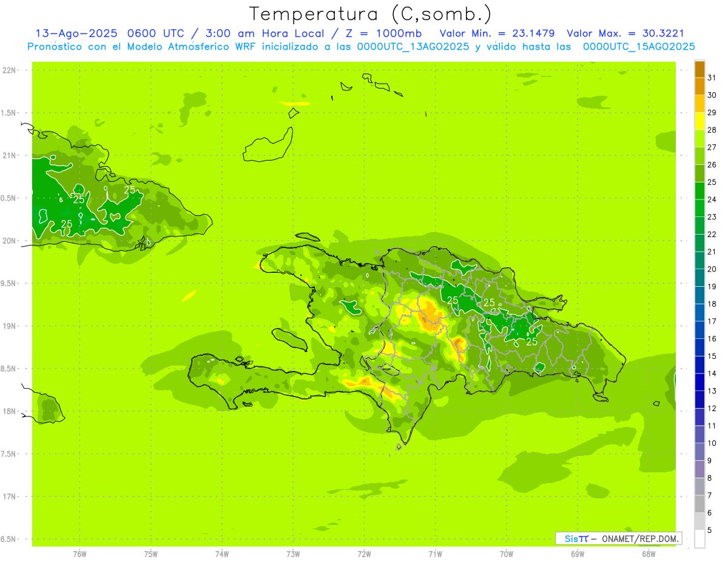Click the legend value label "5"

(x=709, y=530)
